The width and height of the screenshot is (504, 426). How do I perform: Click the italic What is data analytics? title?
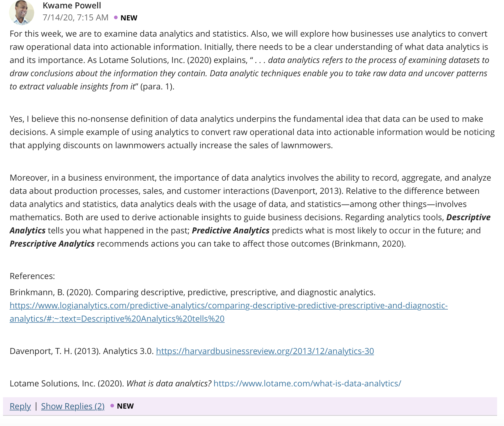click(x=169, y=383)
